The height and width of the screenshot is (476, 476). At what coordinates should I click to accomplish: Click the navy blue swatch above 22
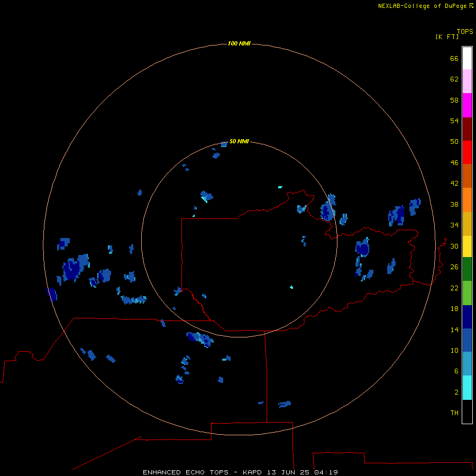tap(467, 317)
